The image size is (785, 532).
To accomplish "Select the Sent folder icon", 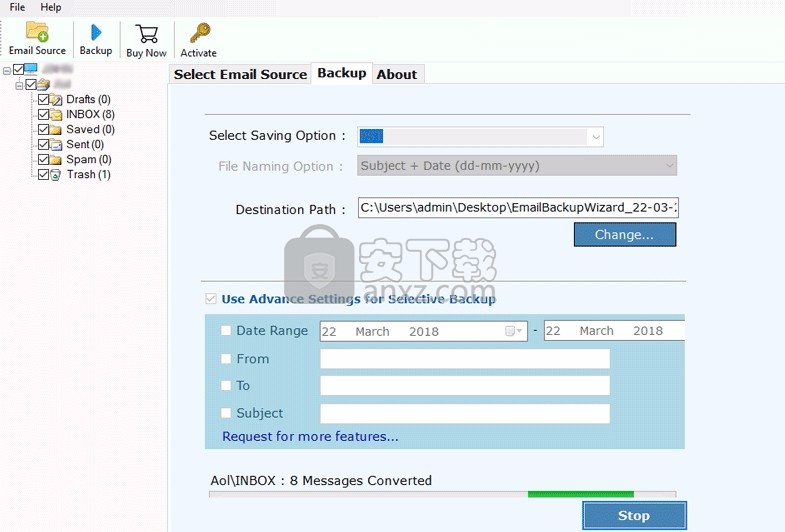I will pyautogui.click(x=57, y=145).
